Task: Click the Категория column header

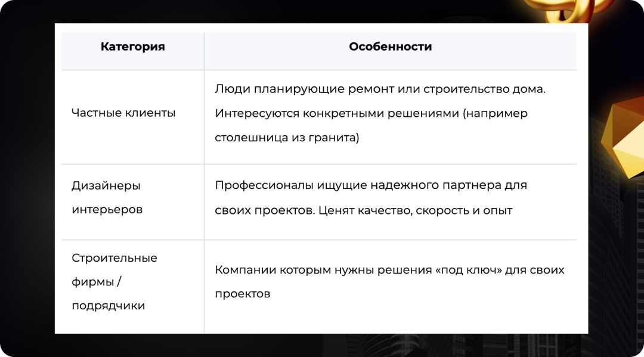Action: click(x=132, y=47)
